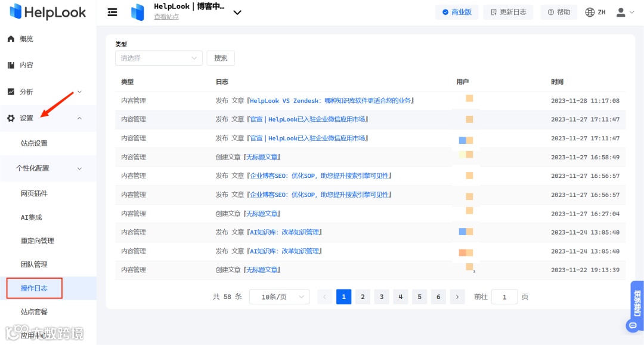The image size is (644, 345).
Task: Click page 3 in pagination
Action: pyautogui.click(x=382, y=297)
